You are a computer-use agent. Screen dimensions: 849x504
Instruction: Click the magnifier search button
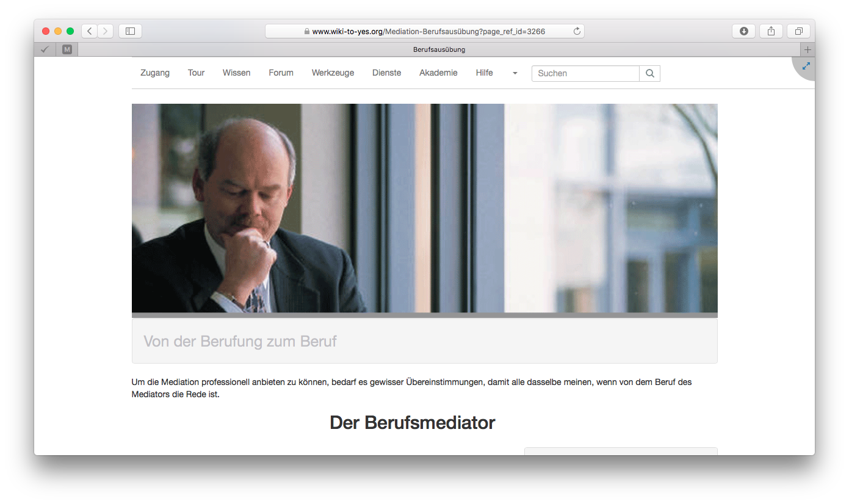pyautogui.click(x=649, y=73)
